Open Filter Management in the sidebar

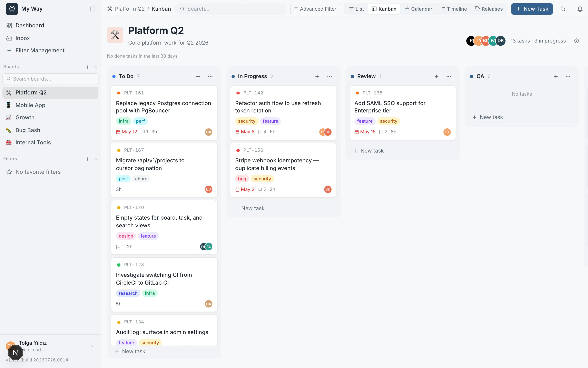pos(51,50)
